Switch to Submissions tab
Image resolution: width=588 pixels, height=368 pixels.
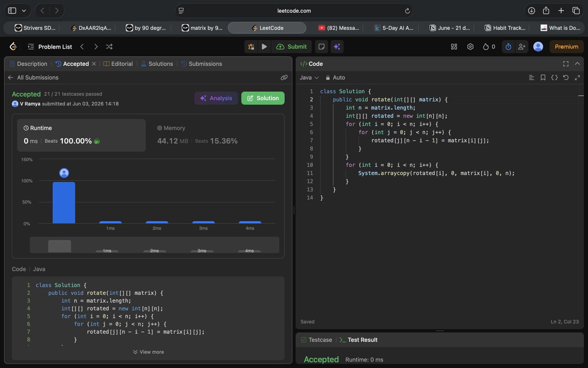coord(201,64)
